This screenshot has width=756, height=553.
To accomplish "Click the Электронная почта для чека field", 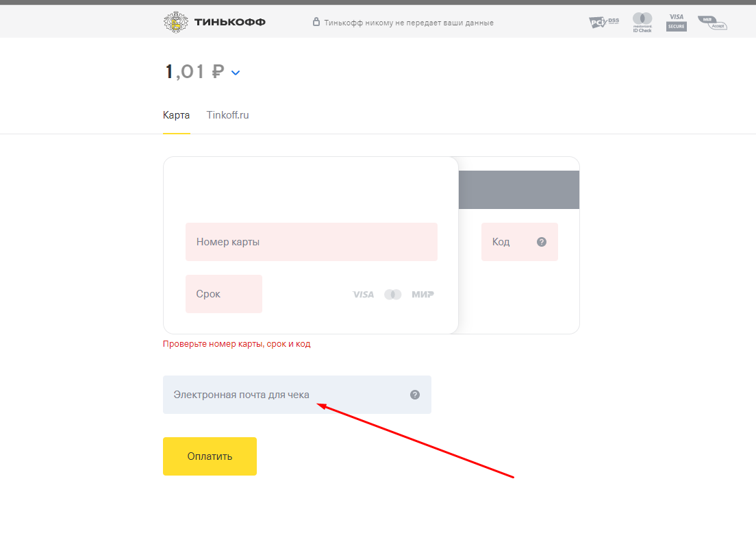I will tap(284, 395).
